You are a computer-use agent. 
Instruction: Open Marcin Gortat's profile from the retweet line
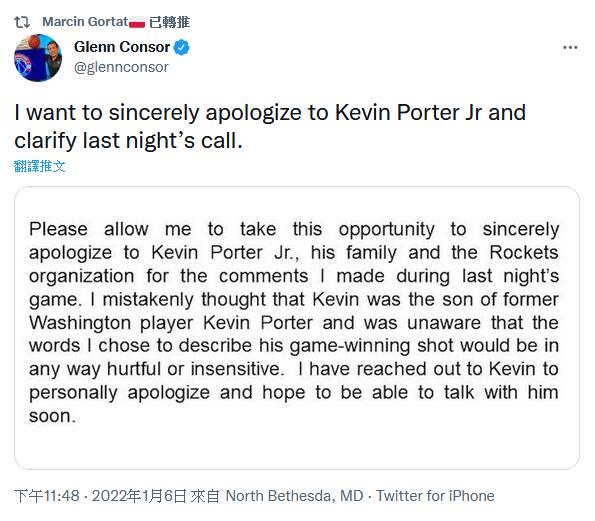pyautogui.click(x=85, y=22)
